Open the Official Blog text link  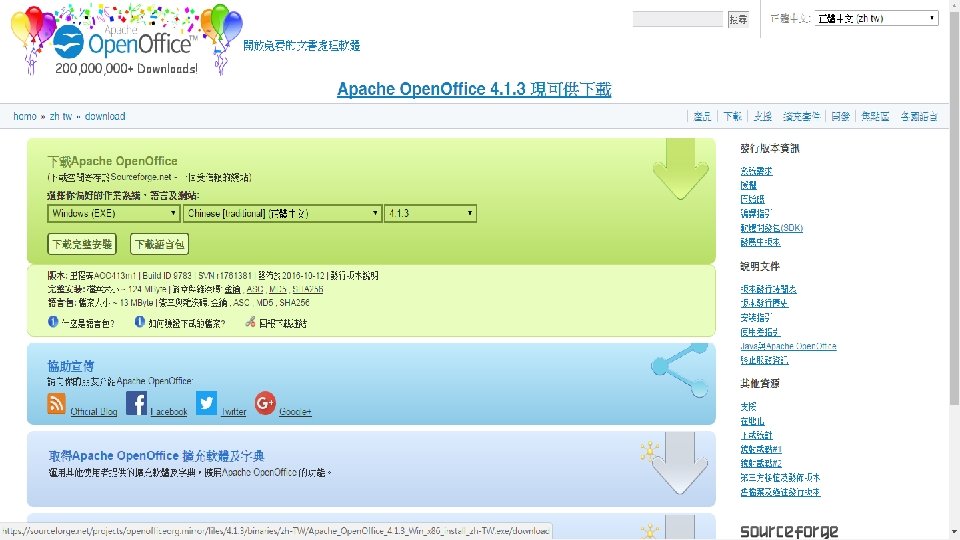click(94, 411)
